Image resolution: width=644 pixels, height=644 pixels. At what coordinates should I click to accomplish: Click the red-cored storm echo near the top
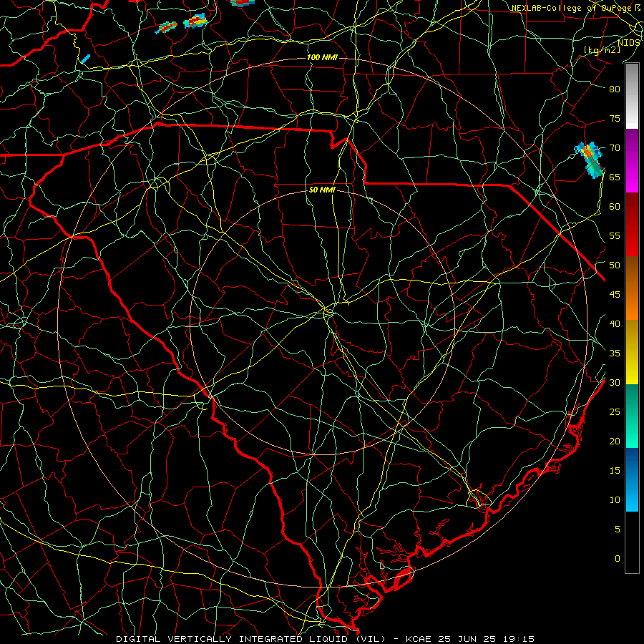195,21
